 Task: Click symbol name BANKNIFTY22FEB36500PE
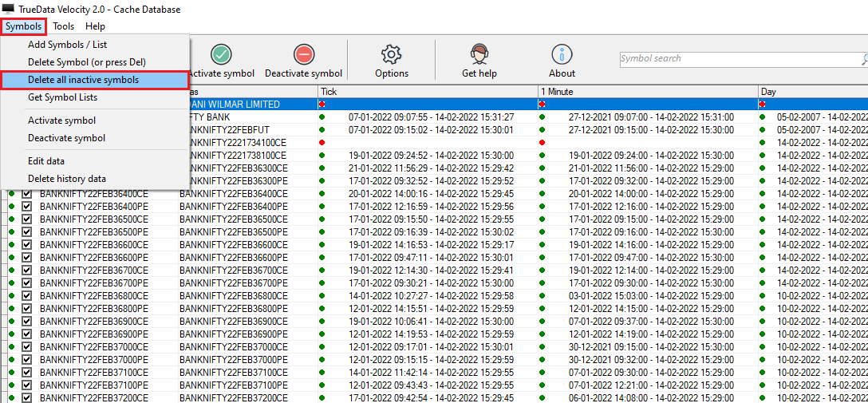(x=94, y=231)
